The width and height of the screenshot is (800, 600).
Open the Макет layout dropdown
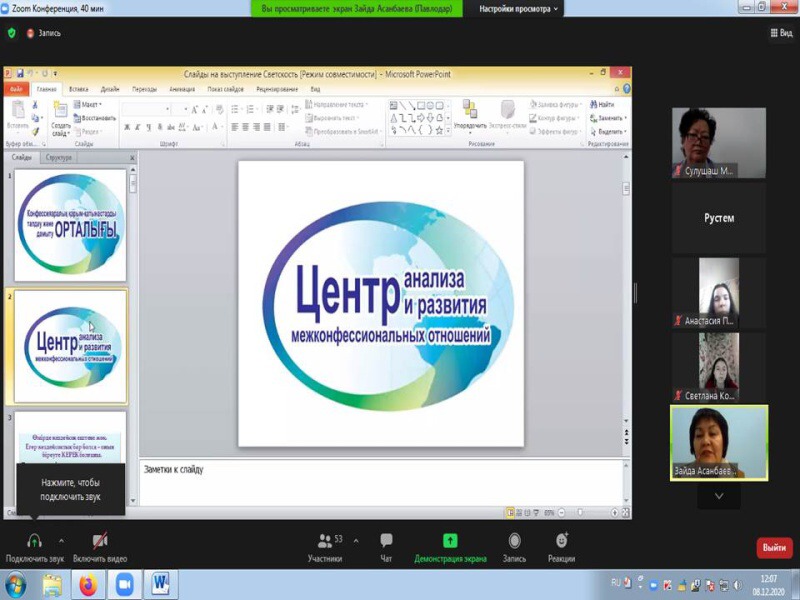pos(88,104)
